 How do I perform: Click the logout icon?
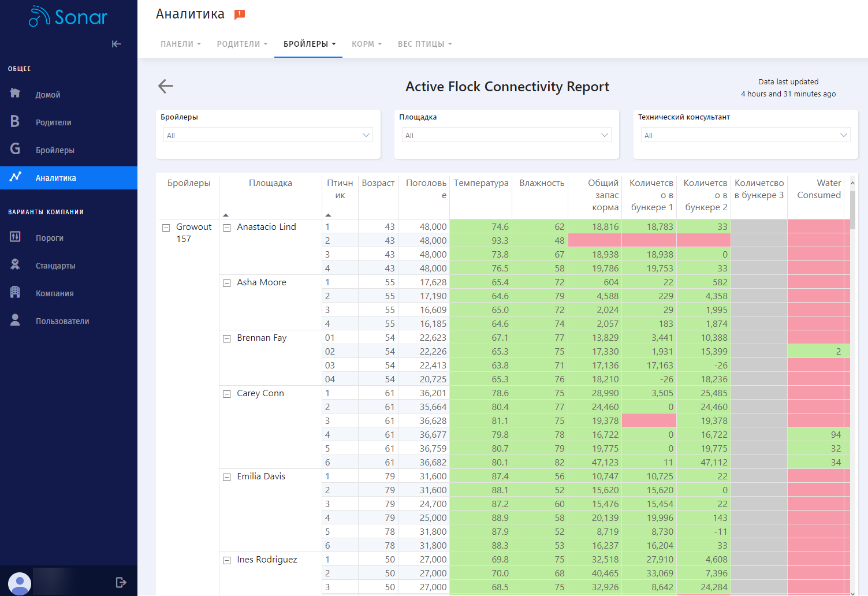click(x=121, y=582)
